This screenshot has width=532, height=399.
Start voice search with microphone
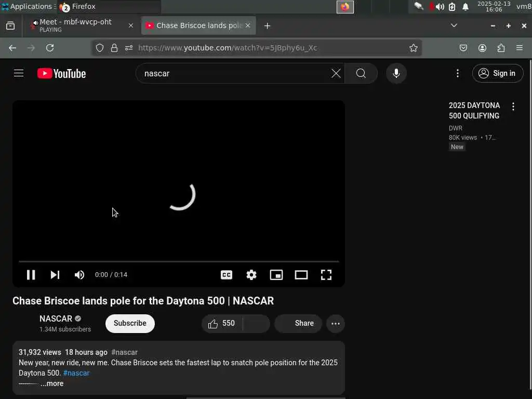[x=396, y=73]
